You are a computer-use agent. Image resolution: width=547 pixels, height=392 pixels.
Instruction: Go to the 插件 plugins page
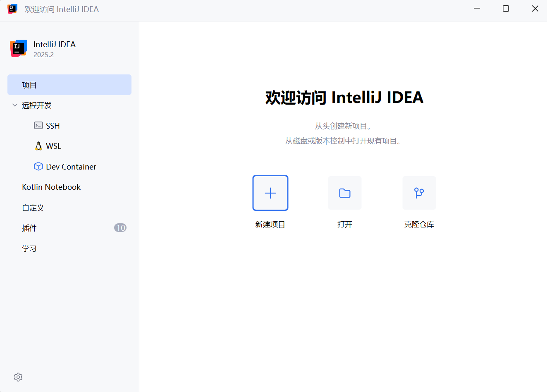point(29,228)
